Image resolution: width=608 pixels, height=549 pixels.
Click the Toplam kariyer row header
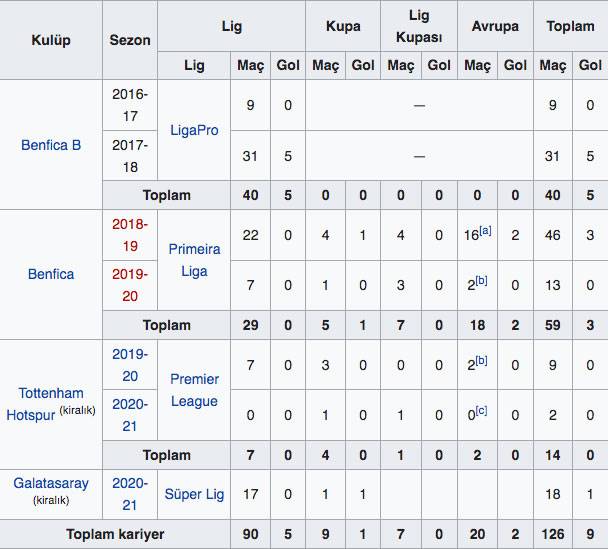pyautogui.click(x=115, y=534)
